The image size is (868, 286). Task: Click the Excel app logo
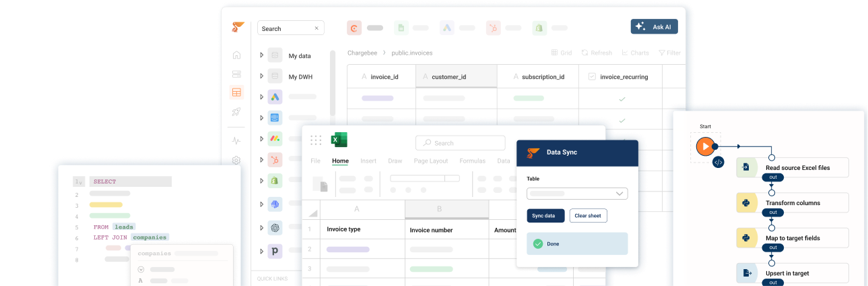pyautogui.click(x=339, y=140)
